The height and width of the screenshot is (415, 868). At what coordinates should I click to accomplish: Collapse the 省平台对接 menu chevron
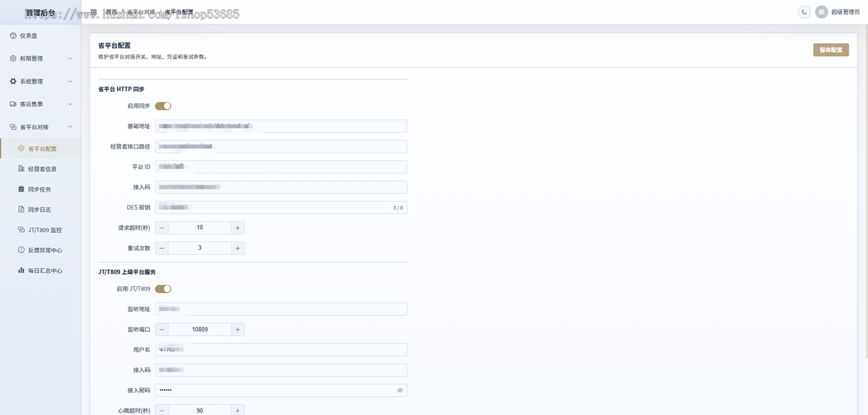70,127
